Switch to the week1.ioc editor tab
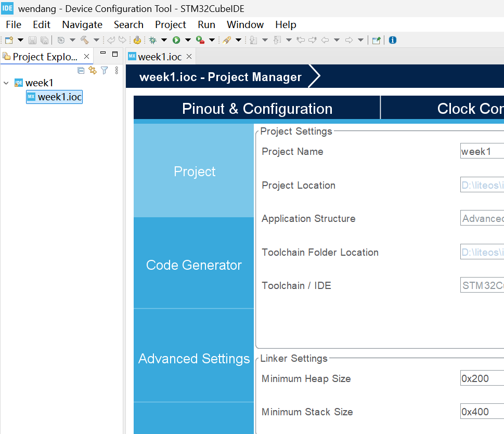Viewport: 504px width, 434px height. [x=160, y=57]
